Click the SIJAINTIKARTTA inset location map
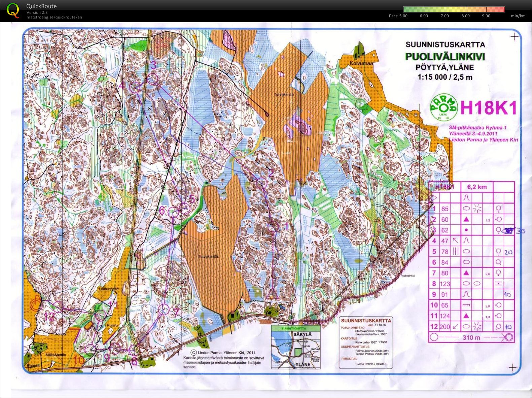 pos(296,348)
